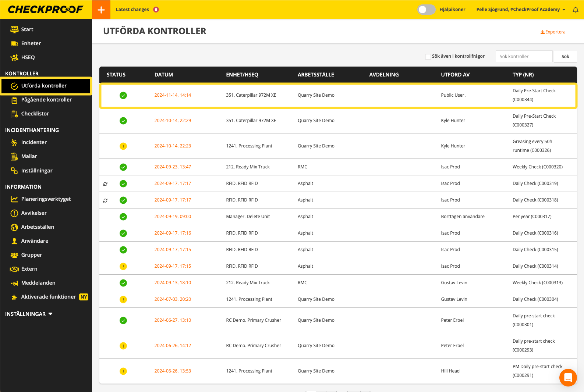The height and width of the screenshot is (392, 584).
Task: Open the chat support bubble icon
Action: [x=568, y=377]
